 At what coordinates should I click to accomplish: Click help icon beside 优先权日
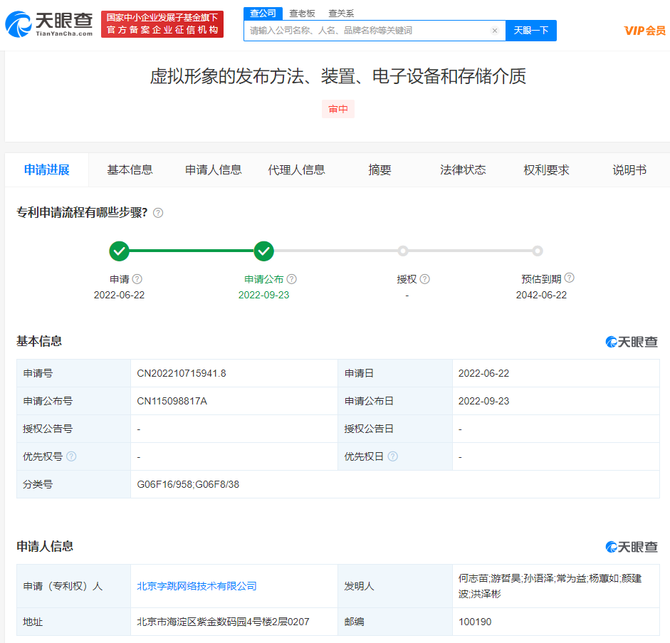click(393, 456)
